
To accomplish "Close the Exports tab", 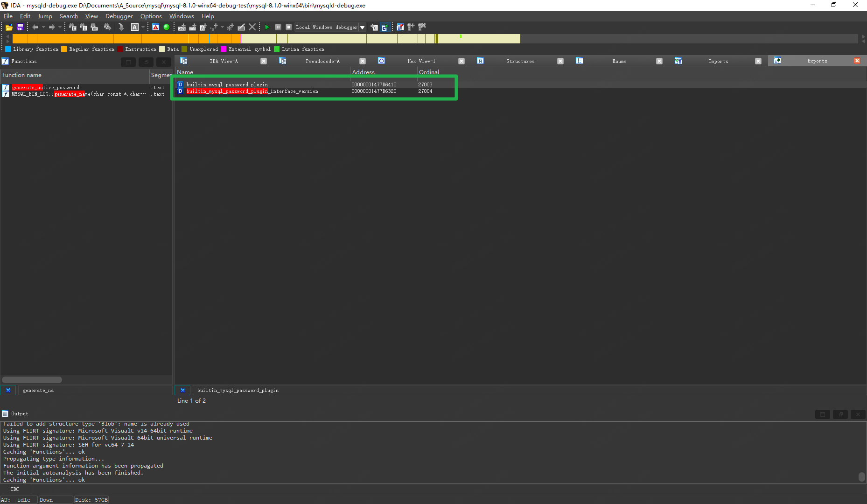I will (x=857, y=61).
